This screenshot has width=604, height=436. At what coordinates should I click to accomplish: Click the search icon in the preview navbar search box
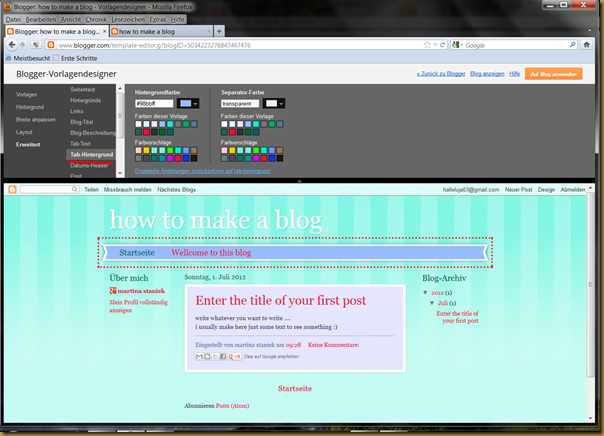tap(74, 189)
